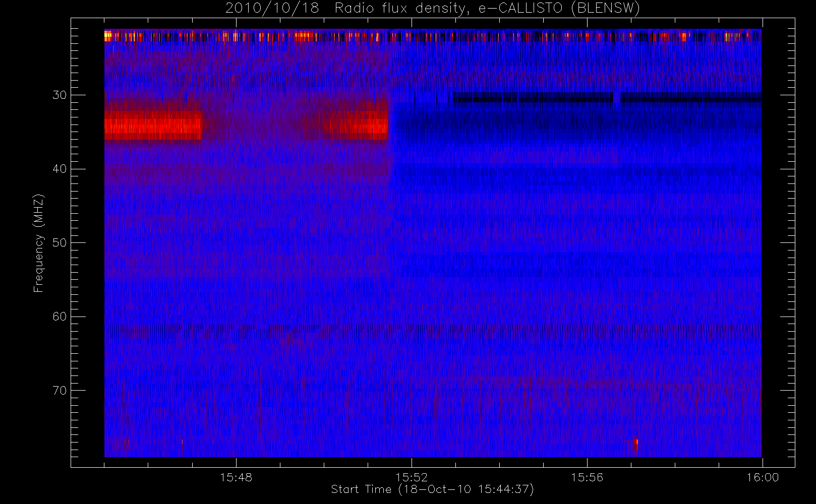816x504 pixels.
Task: Click the 15:56 time tick label
Action: click(587, 477)
